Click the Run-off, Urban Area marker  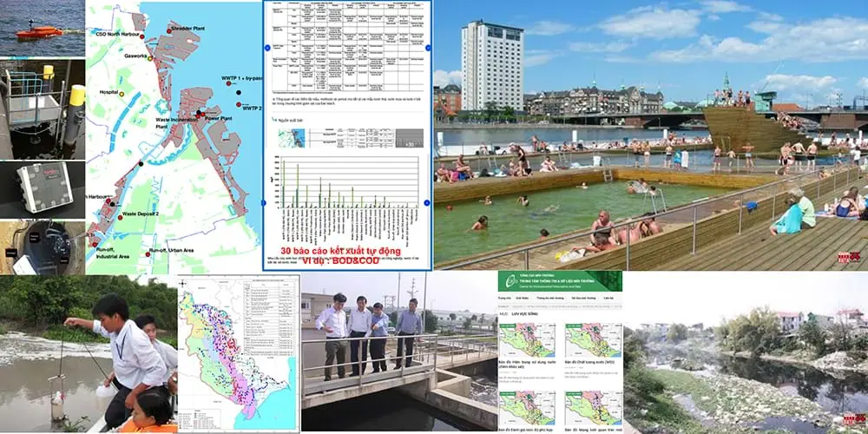pos(148,254)
